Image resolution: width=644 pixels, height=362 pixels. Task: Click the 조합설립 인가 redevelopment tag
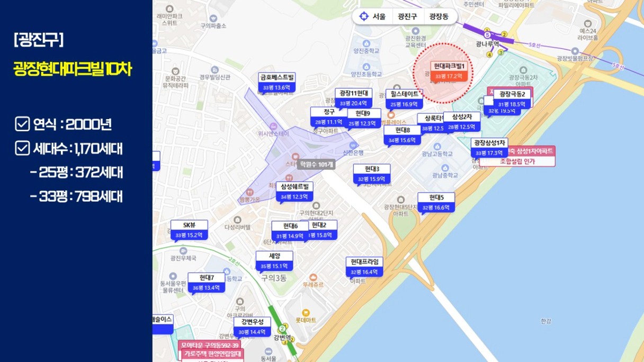(x=517, y=161)
